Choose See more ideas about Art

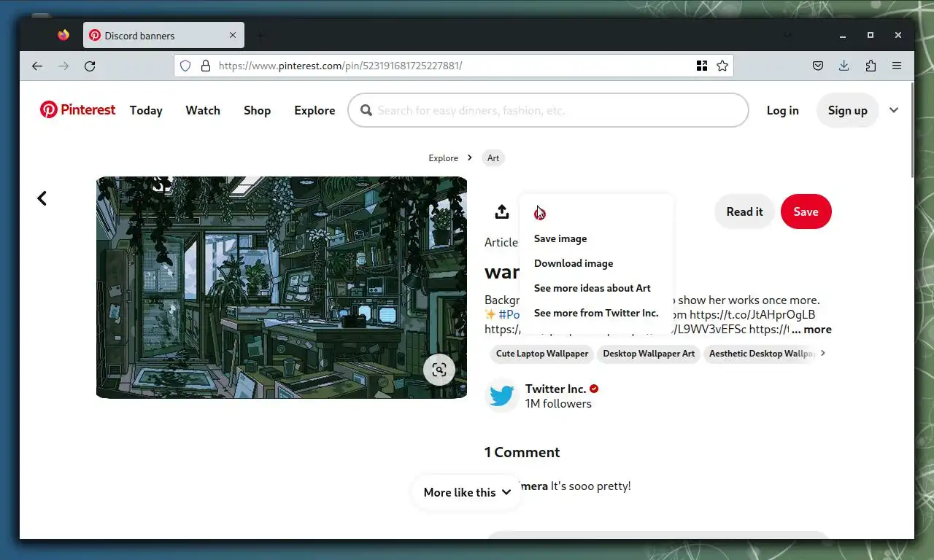click(593, 288)
